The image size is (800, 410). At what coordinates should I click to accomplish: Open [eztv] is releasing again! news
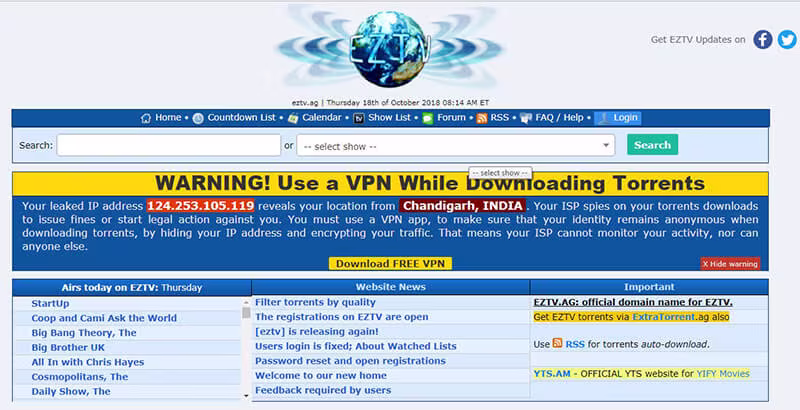(317, 332)
